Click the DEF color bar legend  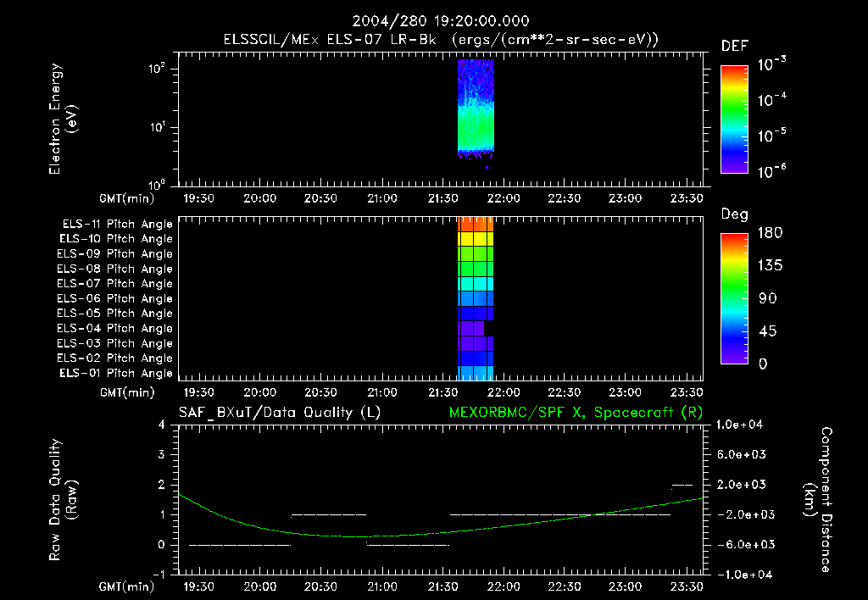[734, 119]
